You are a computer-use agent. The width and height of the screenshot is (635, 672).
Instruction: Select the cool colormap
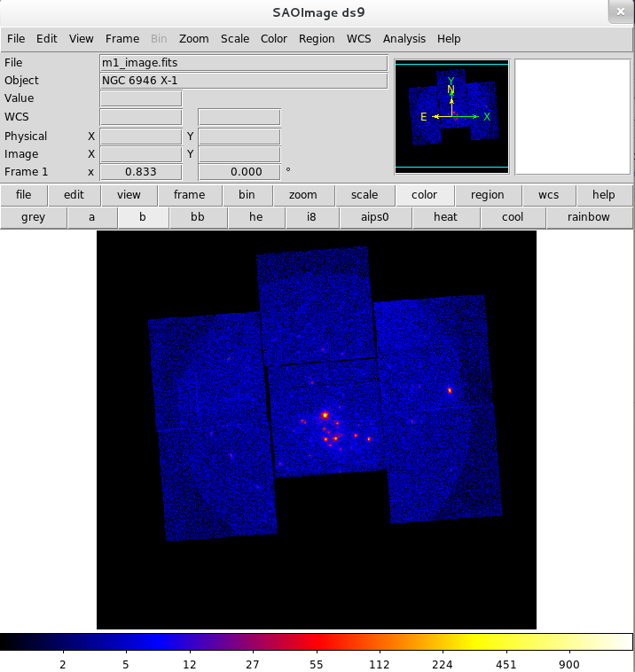[x=513, y=217]
